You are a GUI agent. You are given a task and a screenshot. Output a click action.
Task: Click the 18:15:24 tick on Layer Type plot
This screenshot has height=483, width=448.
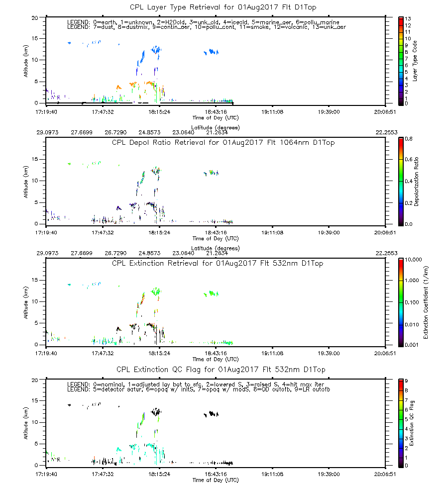coord(159,112)
